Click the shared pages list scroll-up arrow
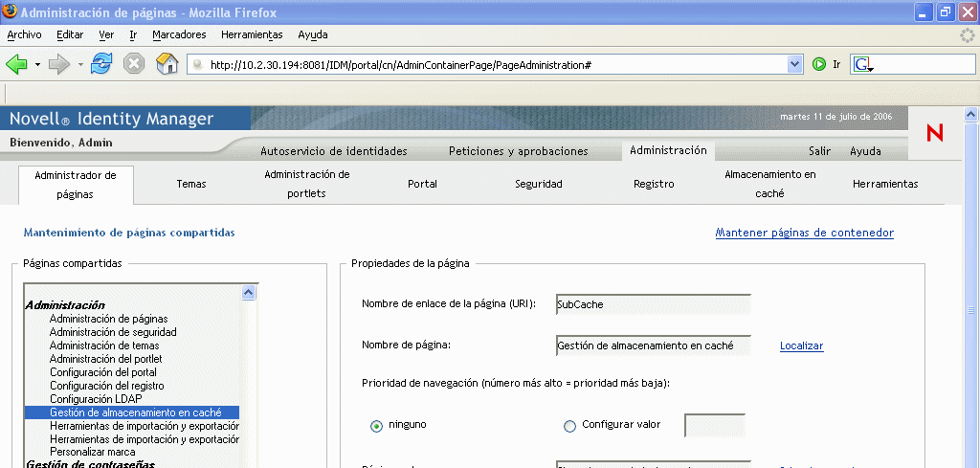Screen dimensions: 980x468 click(248, 292)
